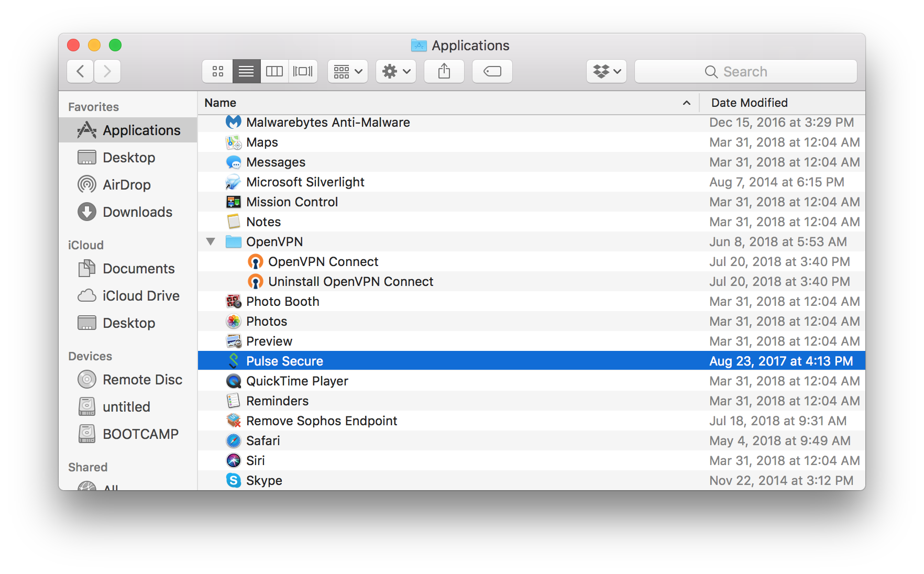
Task: Switch to list view
Action: [x=246, y=71]
